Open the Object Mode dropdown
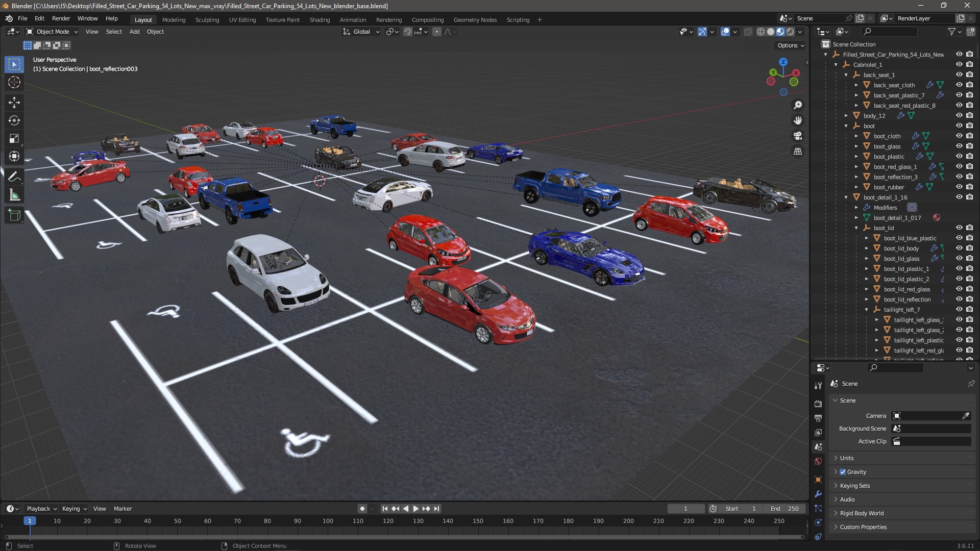The image size is (980, 551). (52, 32)
